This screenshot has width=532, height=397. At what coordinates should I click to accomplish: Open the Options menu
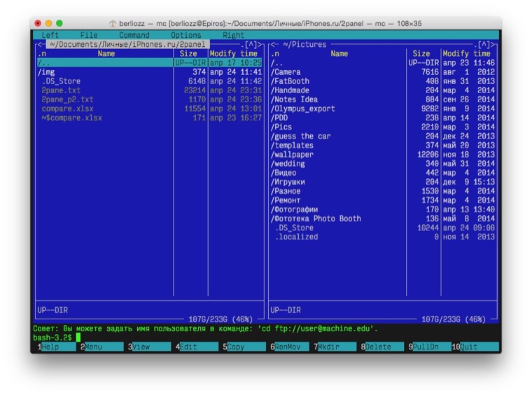pyautogui.click(x=186, y=35)
